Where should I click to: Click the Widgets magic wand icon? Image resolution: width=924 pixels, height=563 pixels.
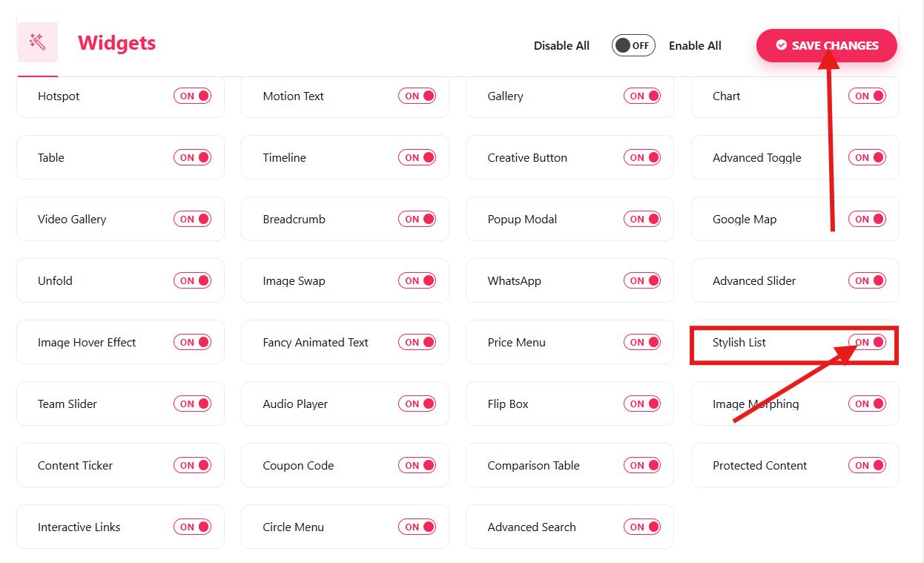tap(38, 42)
